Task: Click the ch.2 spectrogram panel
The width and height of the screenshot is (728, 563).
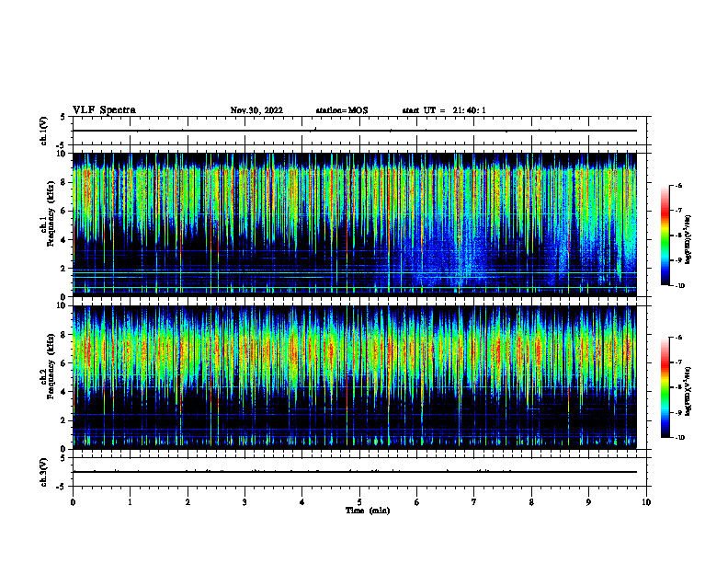Action: 355,377
